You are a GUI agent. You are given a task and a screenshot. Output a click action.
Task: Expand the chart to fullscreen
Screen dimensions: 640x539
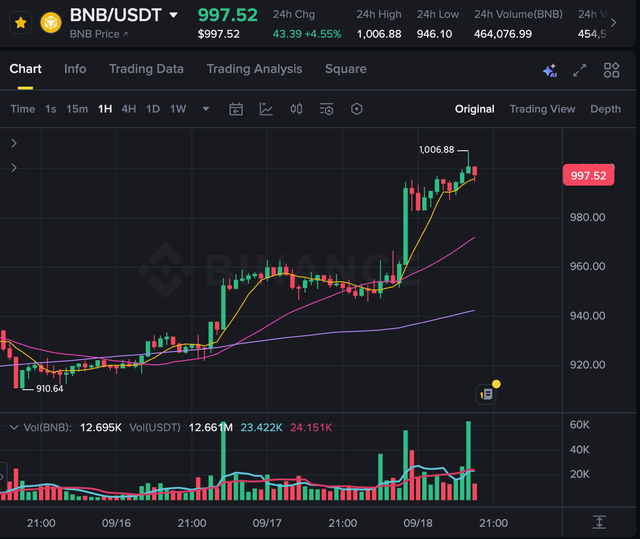click(x=580, y=70)
